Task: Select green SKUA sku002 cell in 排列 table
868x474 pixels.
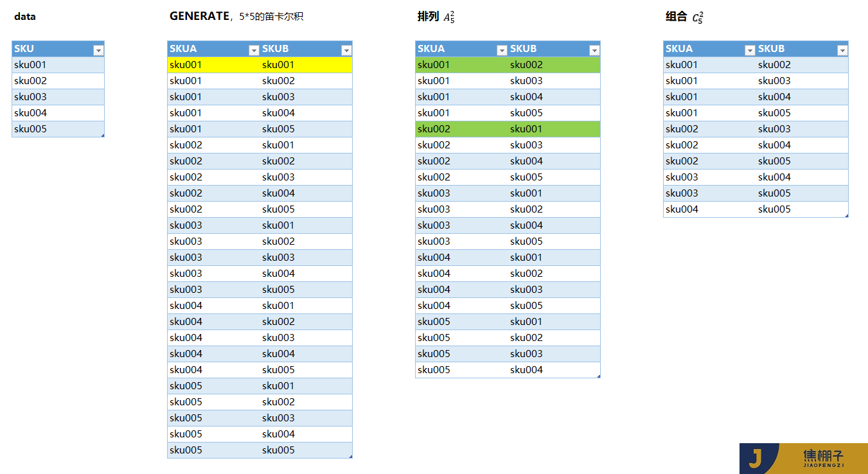Action: tap(461, 129)
